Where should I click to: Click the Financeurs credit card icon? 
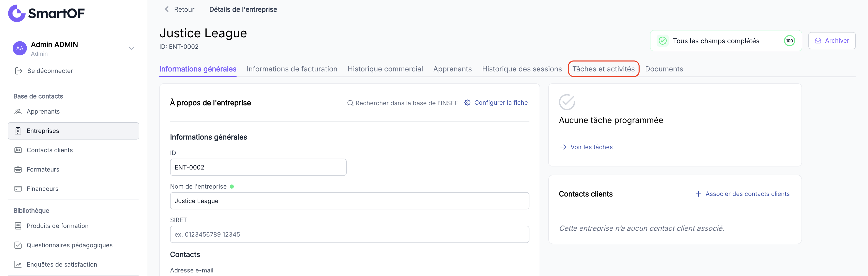pyautogui.click(x=18, y=189)
